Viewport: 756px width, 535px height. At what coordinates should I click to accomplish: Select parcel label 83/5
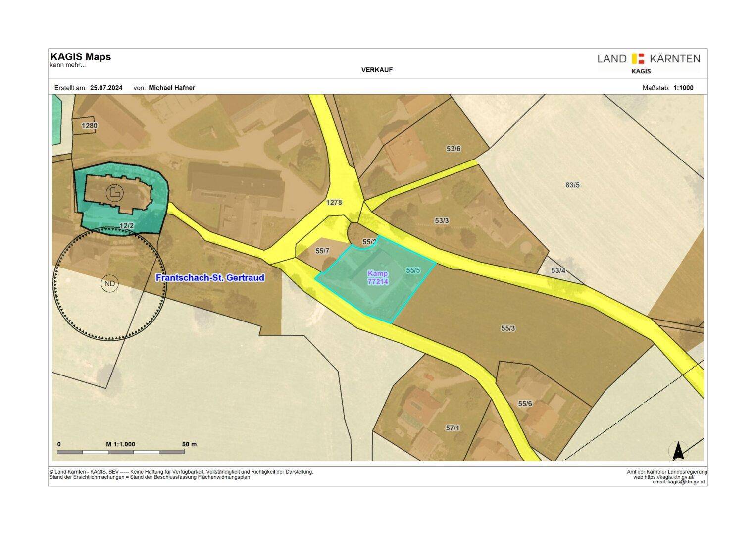tap(572, 185)
